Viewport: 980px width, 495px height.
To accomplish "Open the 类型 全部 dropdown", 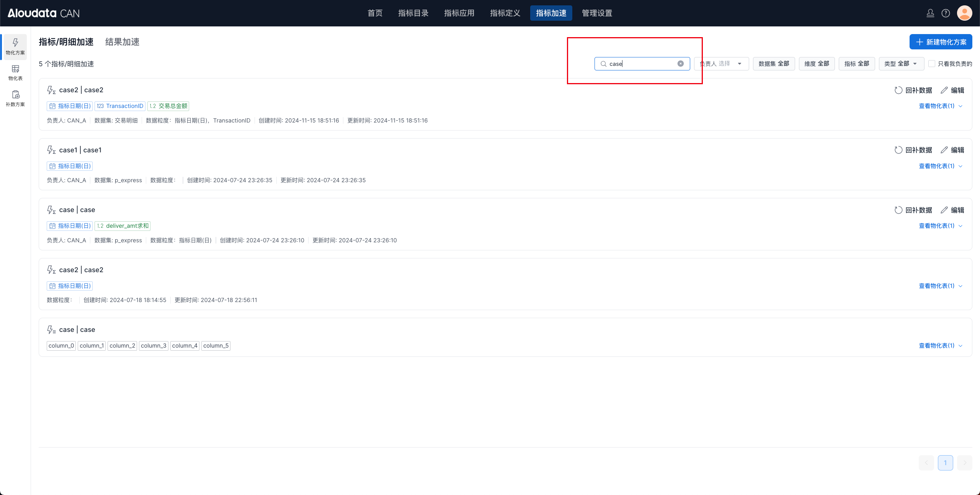I will click(901, 64).
